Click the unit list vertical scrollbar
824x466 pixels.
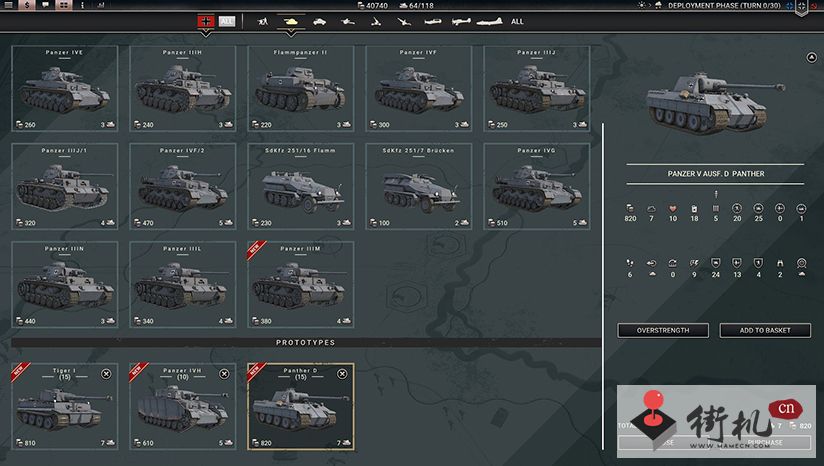pos(603,286)
